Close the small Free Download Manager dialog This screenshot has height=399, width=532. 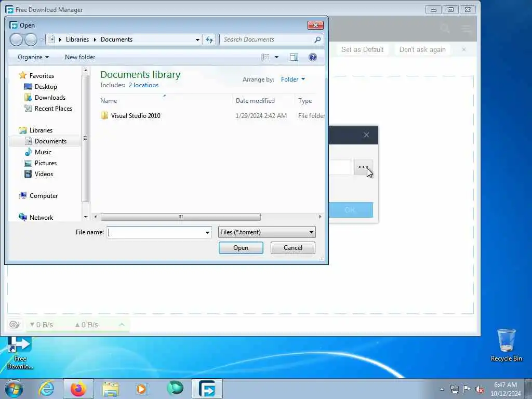click(x=366, y=135)
